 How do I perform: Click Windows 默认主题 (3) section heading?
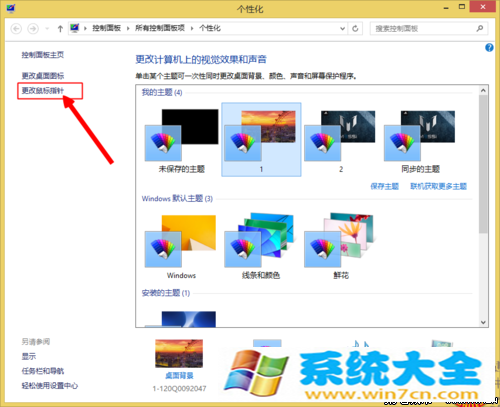[177, 199]
